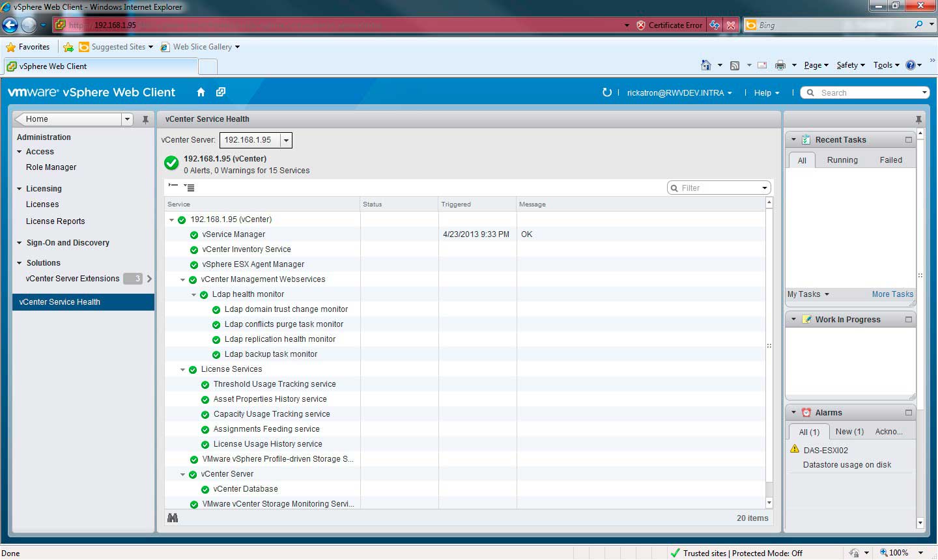Collapse the vCenter Server tree node
Image resolution: width=938 pixels, height=560 pixels.
183,474
